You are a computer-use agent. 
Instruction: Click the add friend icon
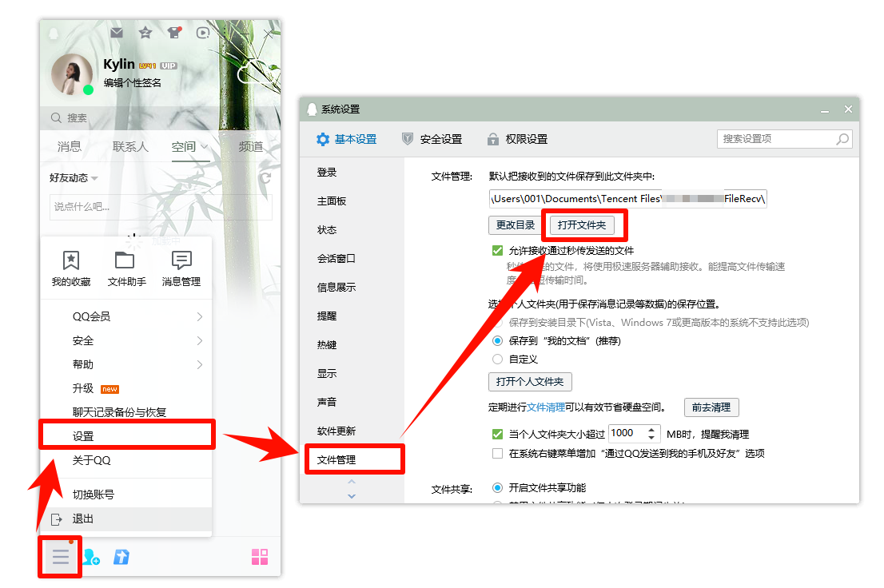(91, 557)
